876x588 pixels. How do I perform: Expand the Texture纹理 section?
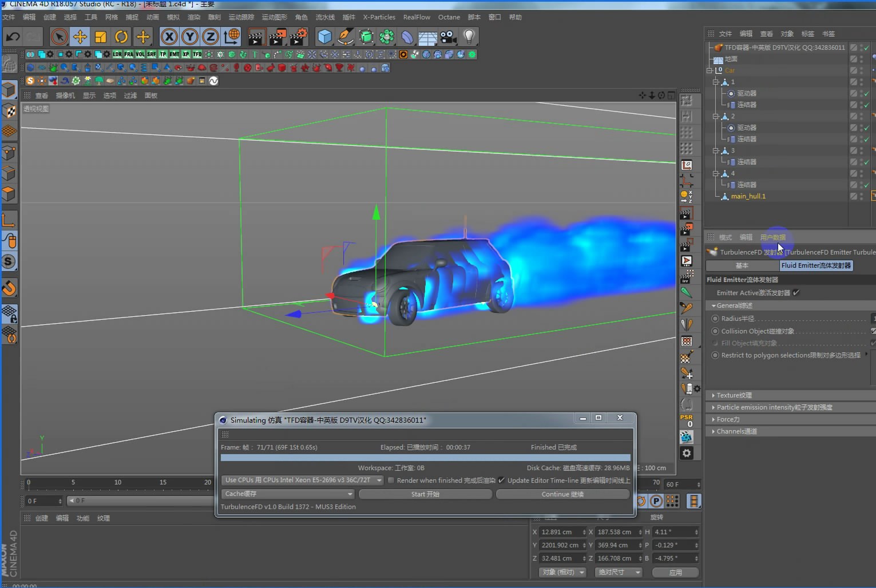tap(734, 395)
